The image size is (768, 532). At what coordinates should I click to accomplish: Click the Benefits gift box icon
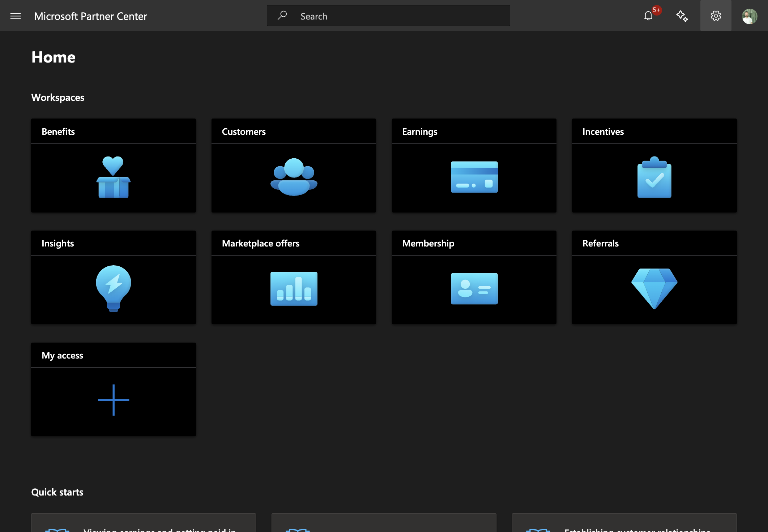point(113,177)
